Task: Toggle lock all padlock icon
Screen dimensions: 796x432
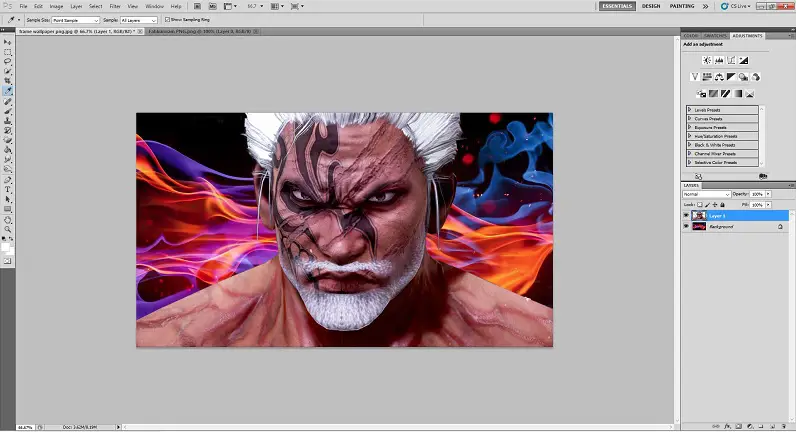Action: pos(722,205)
